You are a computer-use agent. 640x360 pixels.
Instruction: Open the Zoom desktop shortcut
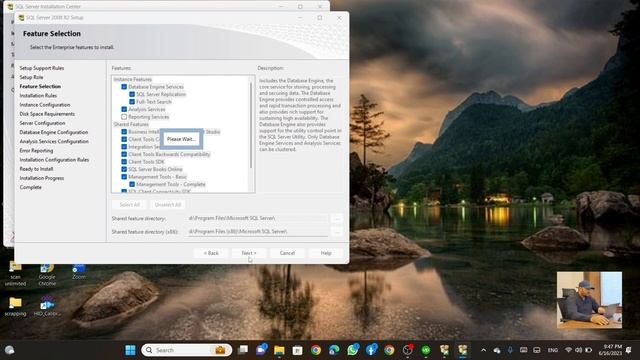79,271
